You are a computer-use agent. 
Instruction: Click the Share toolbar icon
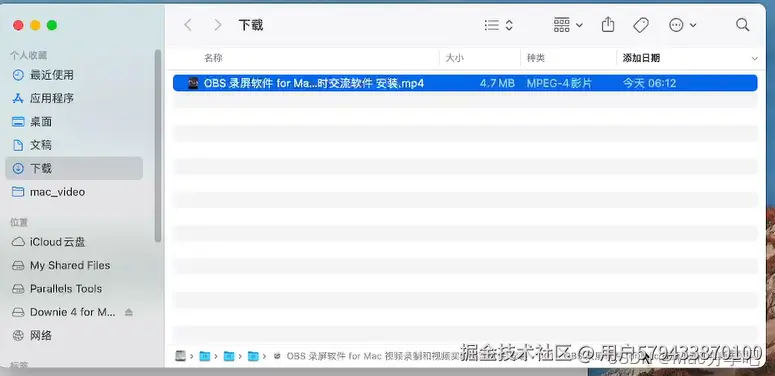608,25
